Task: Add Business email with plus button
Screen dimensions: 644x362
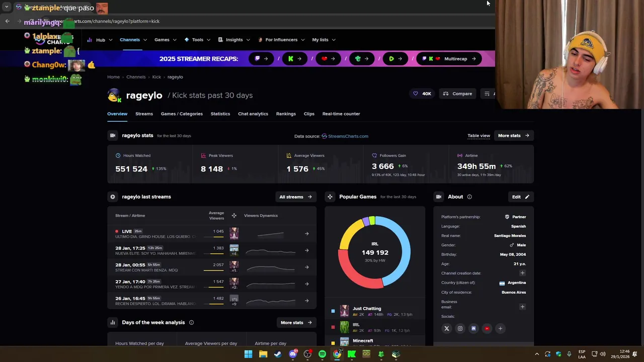Action: 522,307
